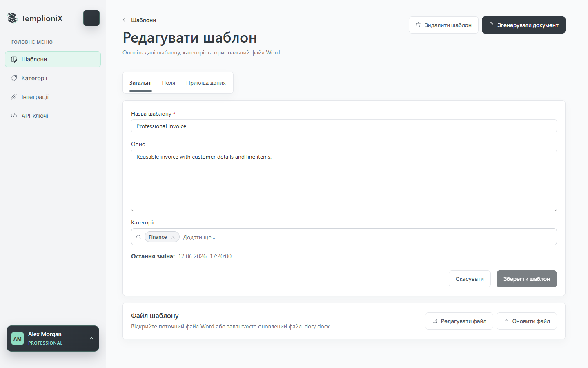This screenshot has width=588, height=368.
Task: Click the Інтеграції plug icon in sidebar
Action: [x=14, y=97]
